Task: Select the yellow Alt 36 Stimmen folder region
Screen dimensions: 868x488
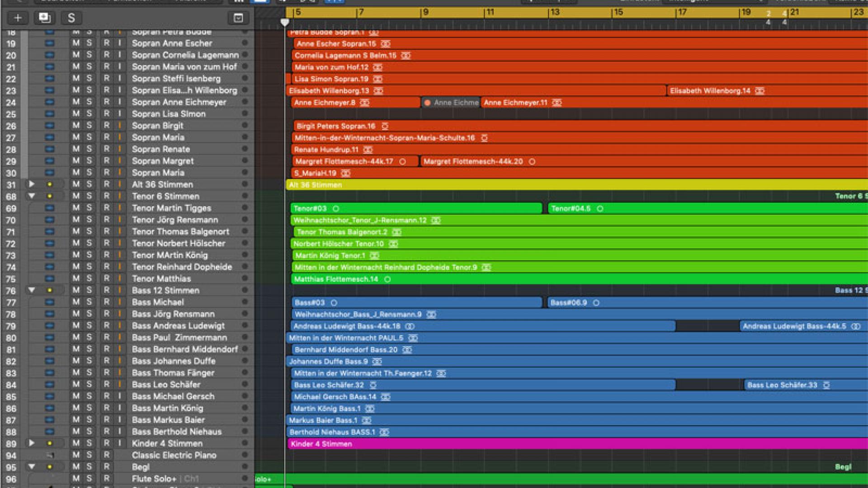Action: click(542, 185)
